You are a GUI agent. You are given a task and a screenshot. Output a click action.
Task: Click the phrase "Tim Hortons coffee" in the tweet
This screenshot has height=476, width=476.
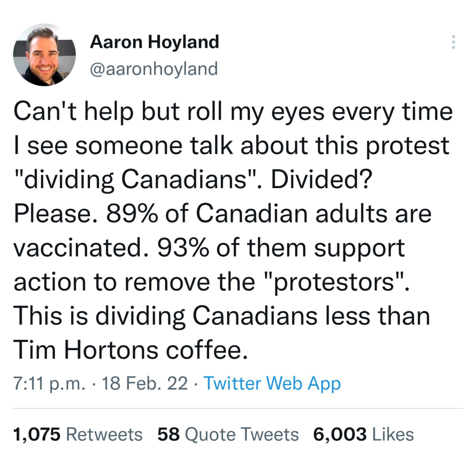click(x=130, y=350)
